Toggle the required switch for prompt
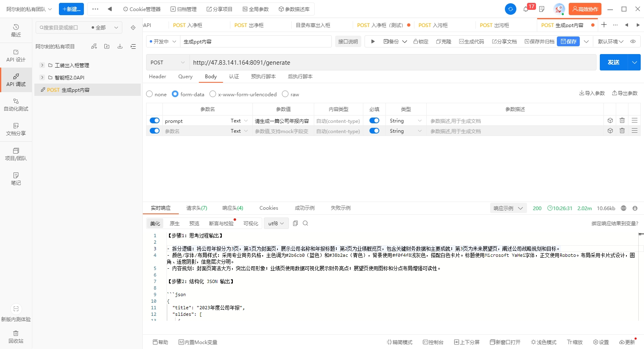 pos(374,120)
